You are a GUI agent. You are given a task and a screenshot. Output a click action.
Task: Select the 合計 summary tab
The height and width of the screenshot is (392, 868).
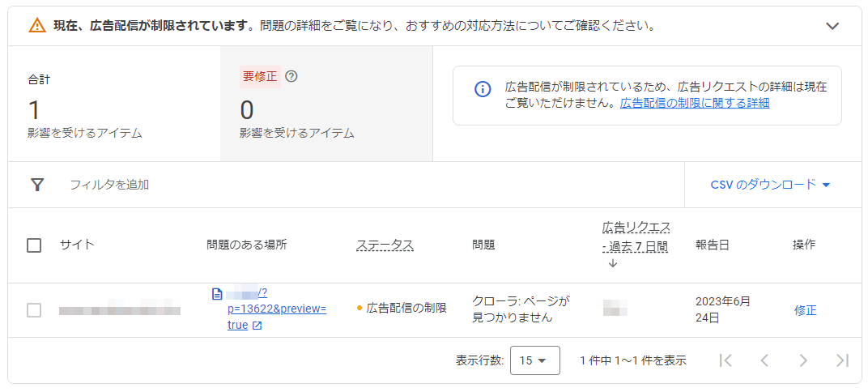(113, 104)
